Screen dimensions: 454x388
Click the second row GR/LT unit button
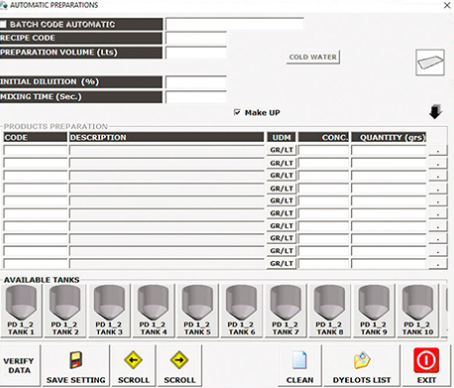[281, 163]
